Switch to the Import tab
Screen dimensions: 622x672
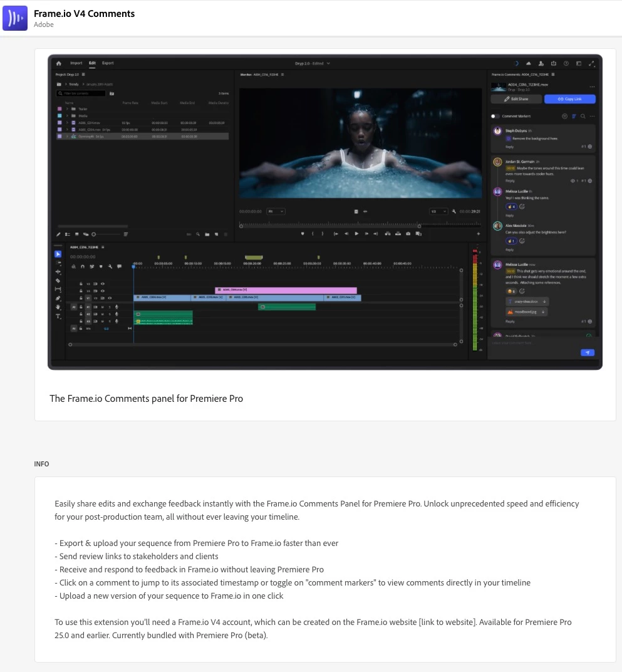(x=76, y=63)
